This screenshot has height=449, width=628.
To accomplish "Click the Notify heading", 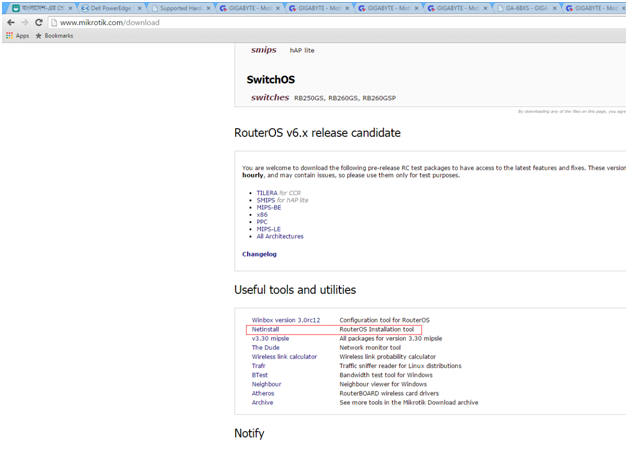I will coord(249,433).
